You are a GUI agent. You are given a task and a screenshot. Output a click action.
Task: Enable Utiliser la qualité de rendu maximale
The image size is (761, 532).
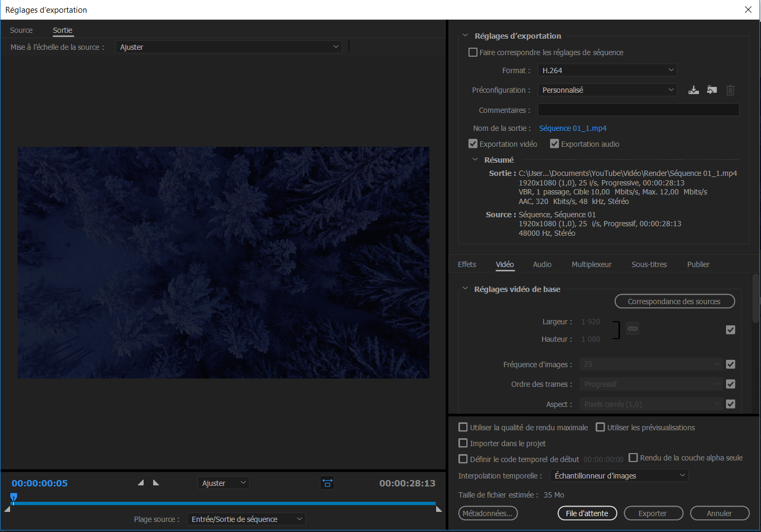point(463,427)
